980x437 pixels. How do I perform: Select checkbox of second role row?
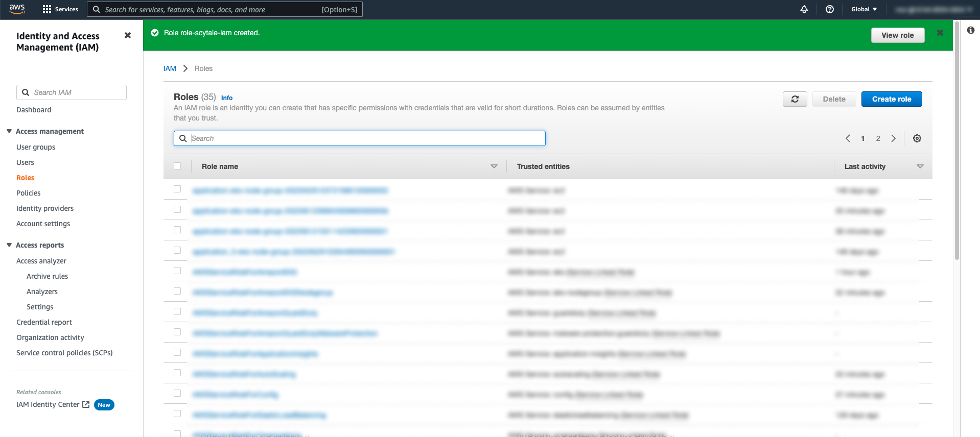pos(177,209)
